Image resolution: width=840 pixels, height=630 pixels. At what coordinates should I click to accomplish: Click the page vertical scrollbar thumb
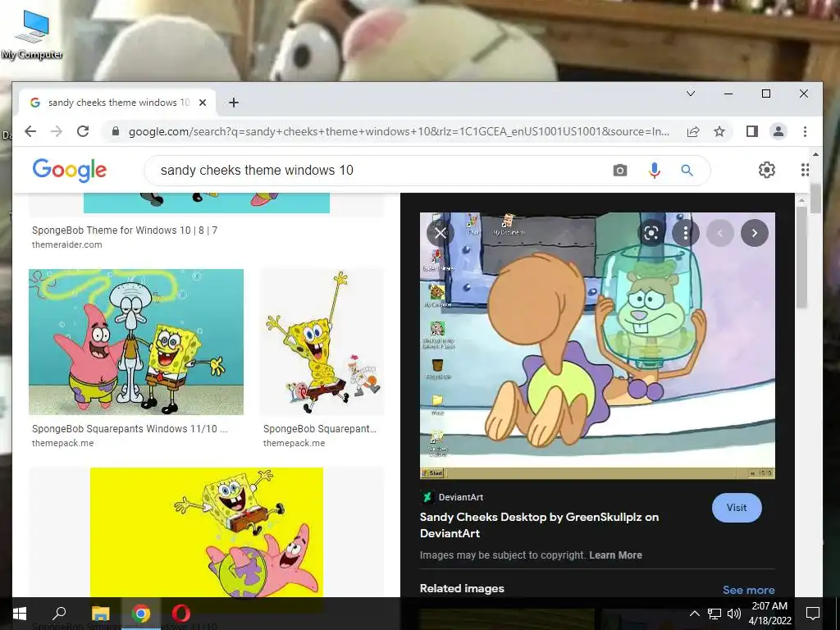815,199
